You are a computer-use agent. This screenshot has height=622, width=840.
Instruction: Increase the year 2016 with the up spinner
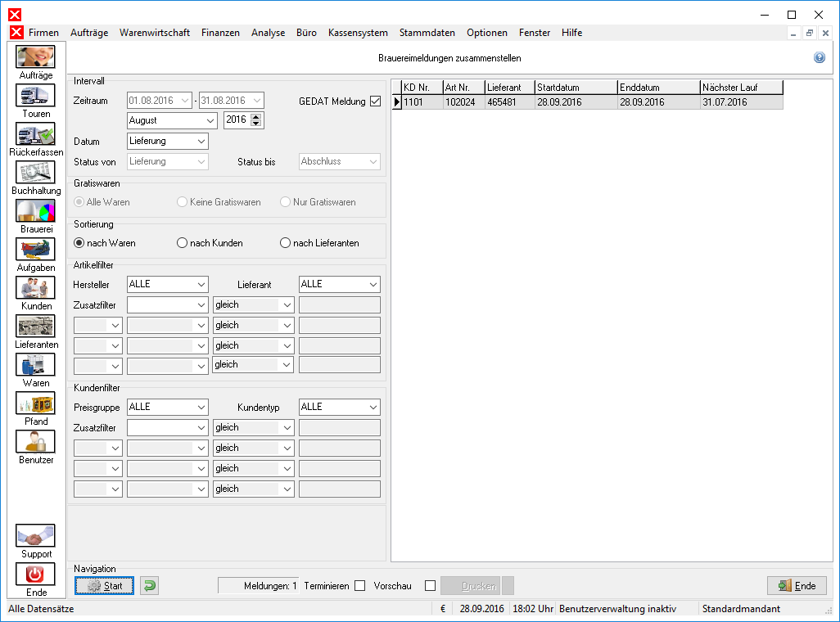click(x=256, y=117)
